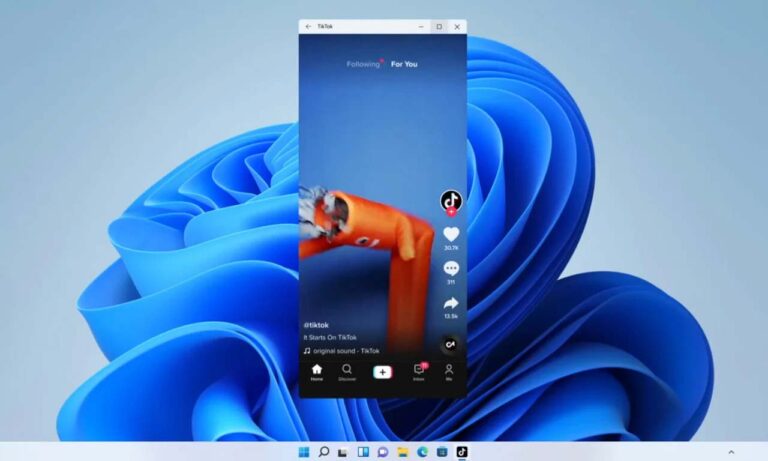Open the Windows Start menu
This screenshot has width=768, height=461.
click(304, 452)
